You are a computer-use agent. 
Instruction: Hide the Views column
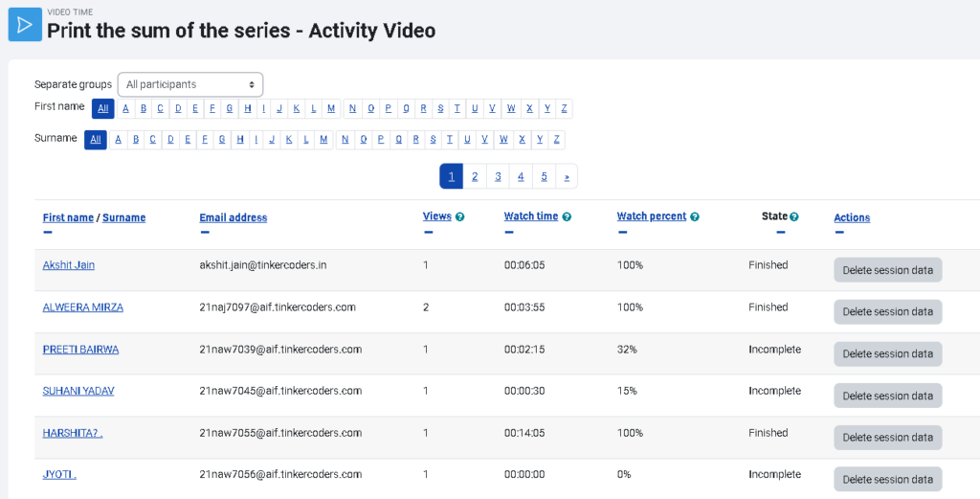click(427, 232)
